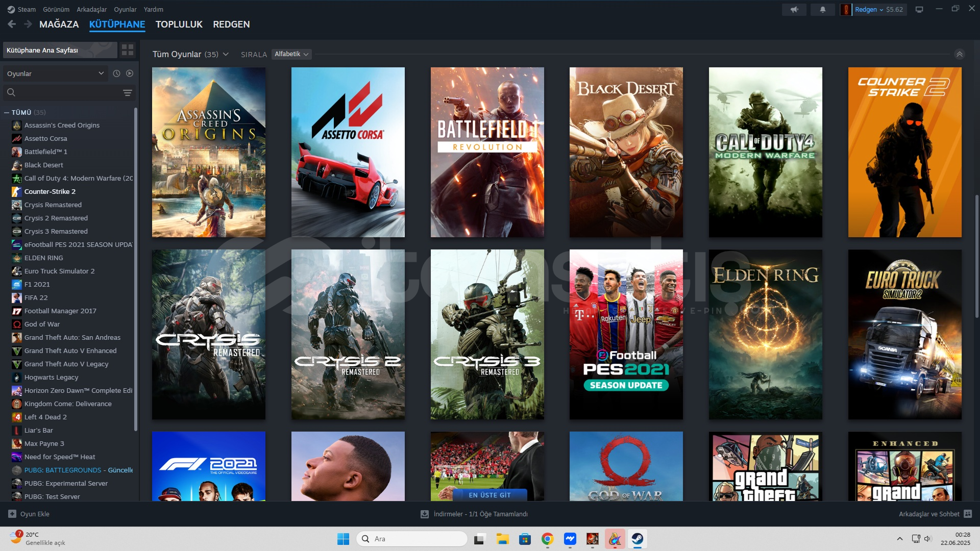Open Battlefield 1 Revolution cover
This screenshot has width=980, height=551.
coord(487,152)
